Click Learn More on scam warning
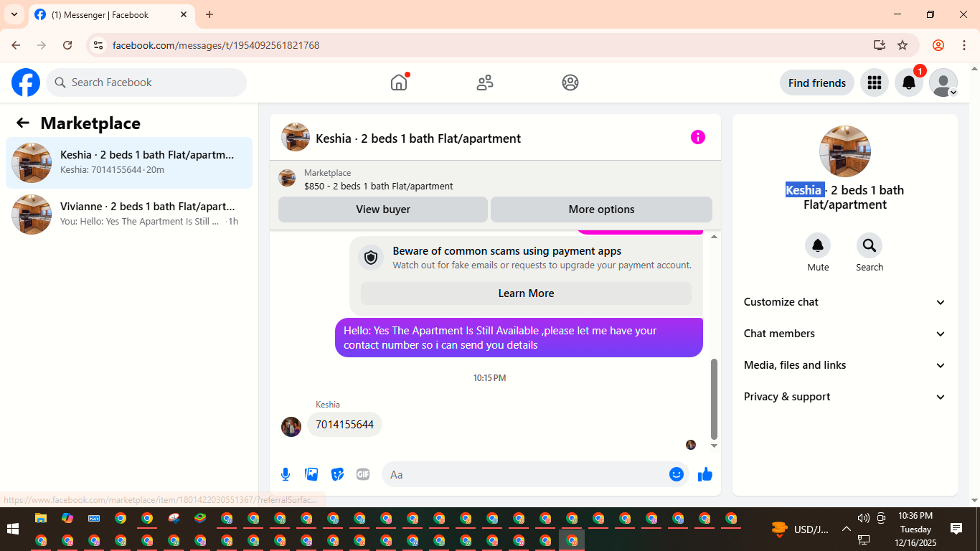The width and height of the screenshot is (980, 551). point(526,293)
